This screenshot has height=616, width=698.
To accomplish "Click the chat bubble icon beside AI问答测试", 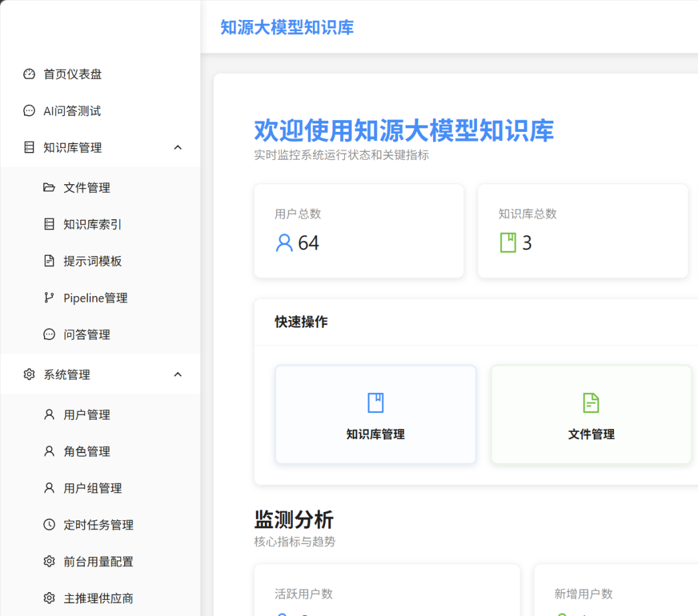I will click(x=29, y=111).
